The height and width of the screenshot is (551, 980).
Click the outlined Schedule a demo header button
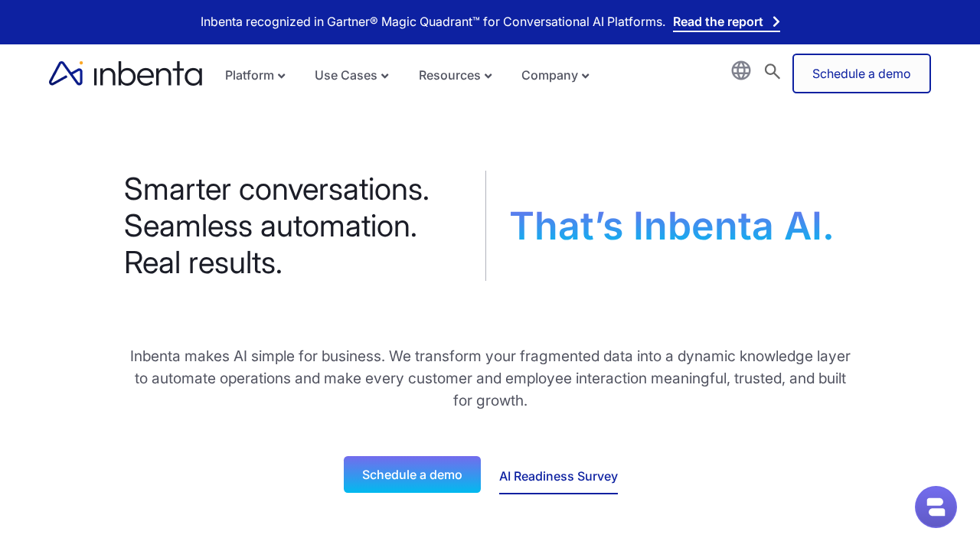point(861,73)
